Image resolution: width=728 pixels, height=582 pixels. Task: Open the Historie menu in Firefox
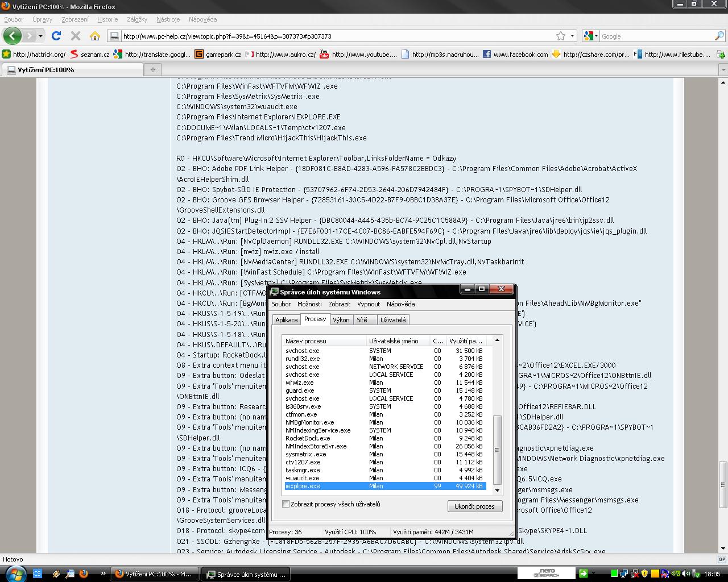pyautogui.click(x=107, y=19)
